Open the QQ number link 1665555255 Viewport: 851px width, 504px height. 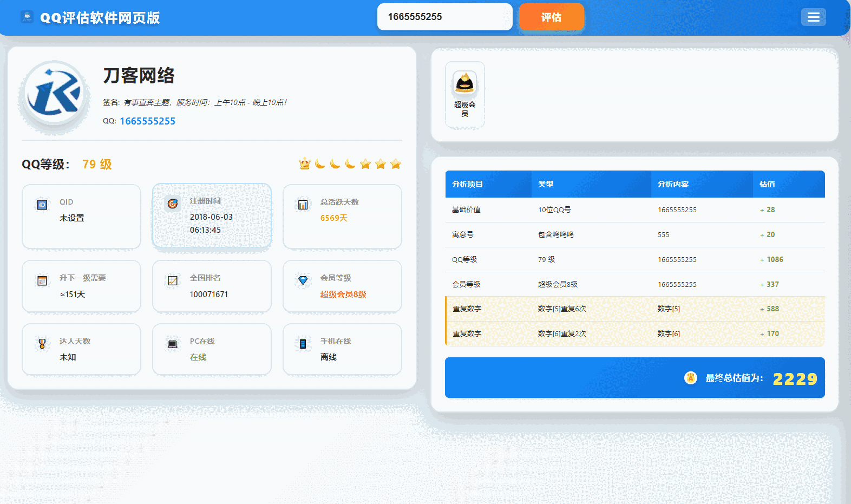[147, 121]
